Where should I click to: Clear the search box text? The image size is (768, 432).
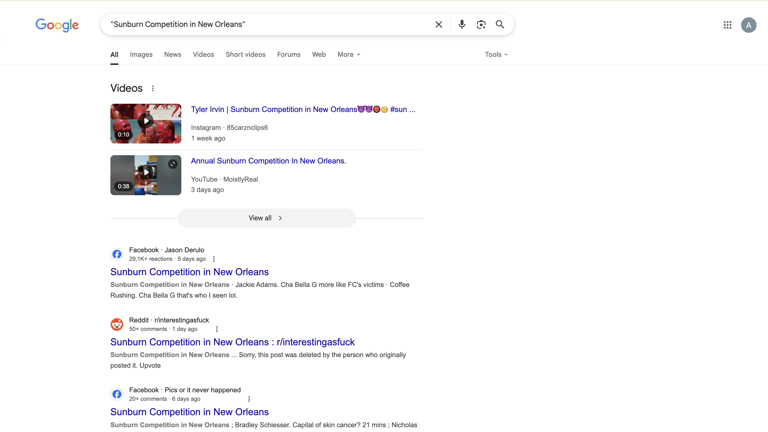point(438,24)
